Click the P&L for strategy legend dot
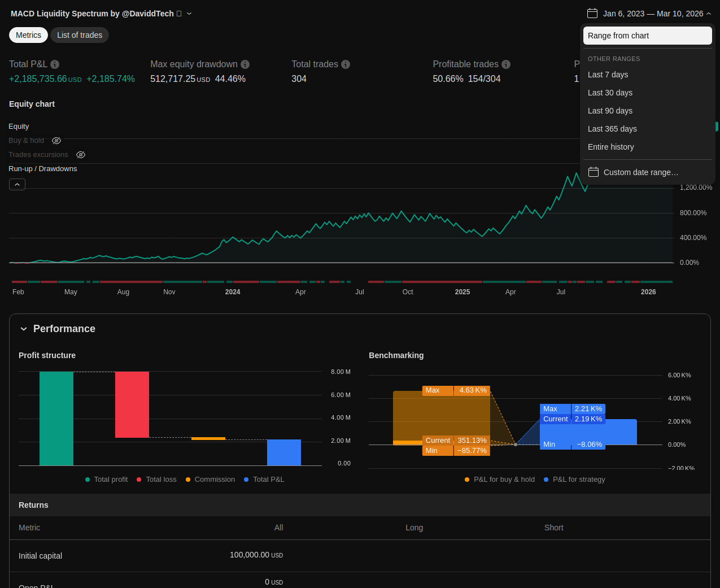This screenshot has width=720, height=588. (546, 480)
